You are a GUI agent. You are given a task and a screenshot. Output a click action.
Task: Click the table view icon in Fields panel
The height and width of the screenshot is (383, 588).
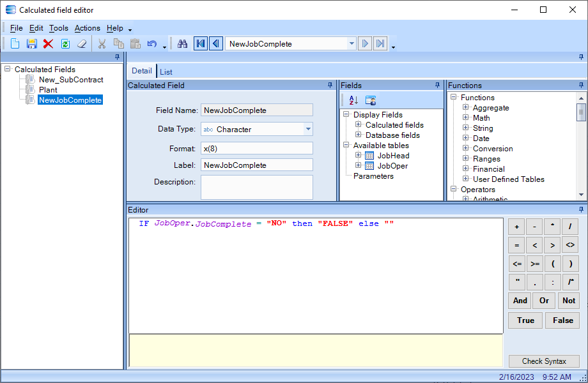click(x=371, y=100)
